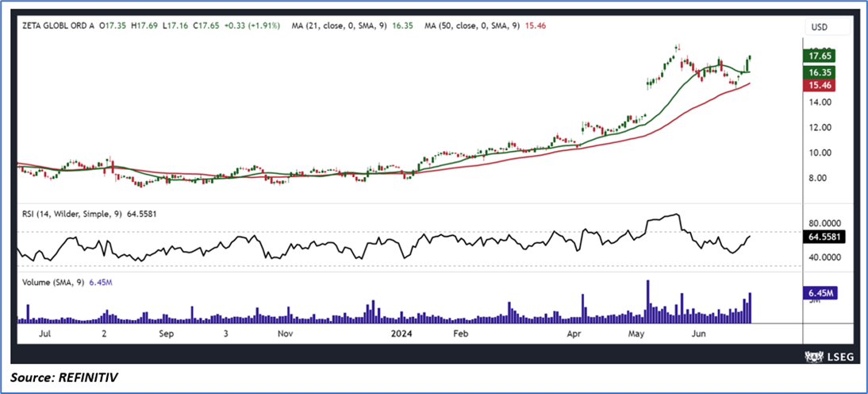The width and height of the screenshot is (868, 394).
Task: Click the Nov date label
Action: click(285, 334)
